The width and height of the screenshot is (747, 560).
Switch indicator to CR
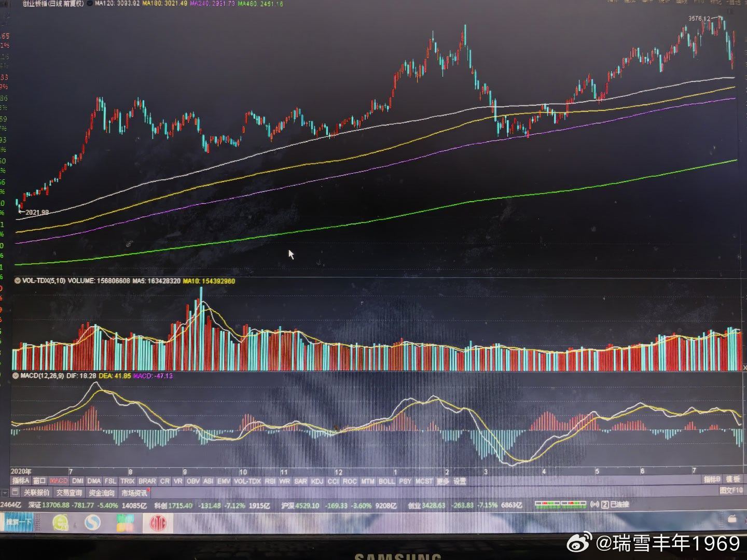[x=165, y=481]
